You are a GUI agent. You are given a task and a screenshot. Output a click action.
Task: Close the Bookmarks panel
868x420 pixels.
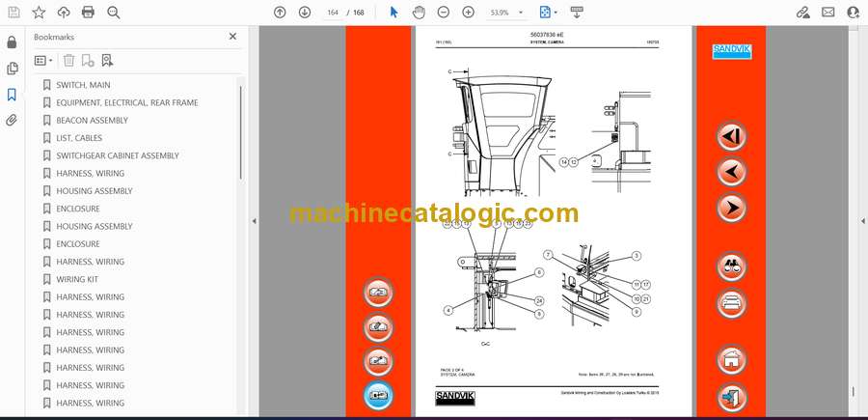coord(232,37)
